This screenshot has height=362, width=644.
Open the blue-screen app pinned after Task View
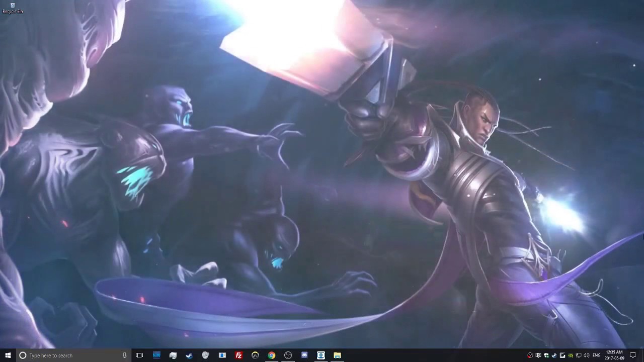tap(156, 355)
